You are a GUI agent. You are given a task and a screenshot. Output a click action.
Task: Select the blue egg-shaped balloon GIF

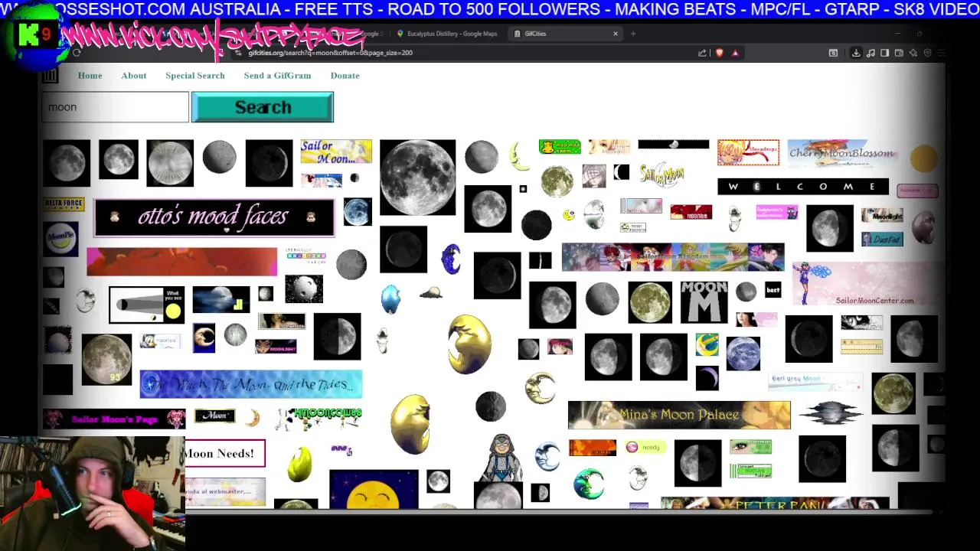click(x=390, y=299)
